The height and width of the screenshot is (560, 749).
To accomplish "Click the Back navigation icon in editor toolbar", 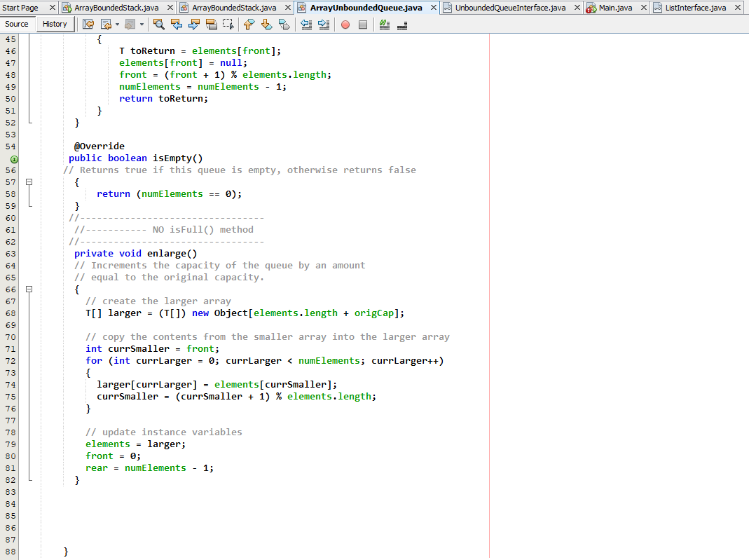I will 106,25.
